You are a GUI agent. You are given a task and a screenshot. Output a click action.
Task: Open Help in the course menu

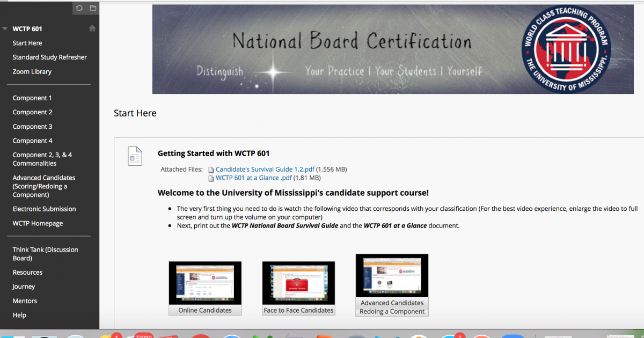point(19,315)
